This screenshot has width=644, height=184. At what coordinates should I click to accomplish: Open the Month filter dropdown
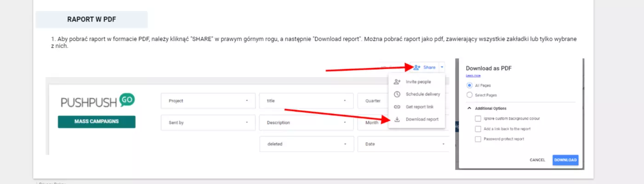pyautogui.click(x=373, y=123)
